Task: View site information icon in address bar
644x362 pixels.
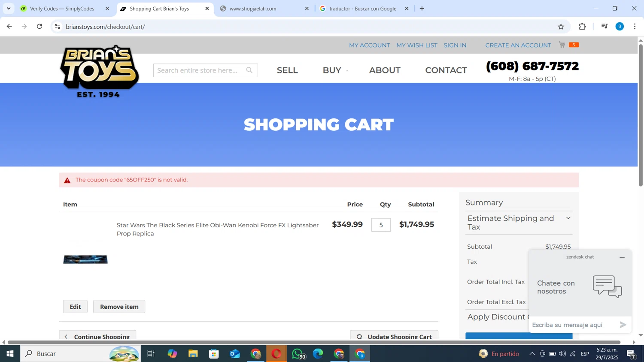Action: coord(57,27)
